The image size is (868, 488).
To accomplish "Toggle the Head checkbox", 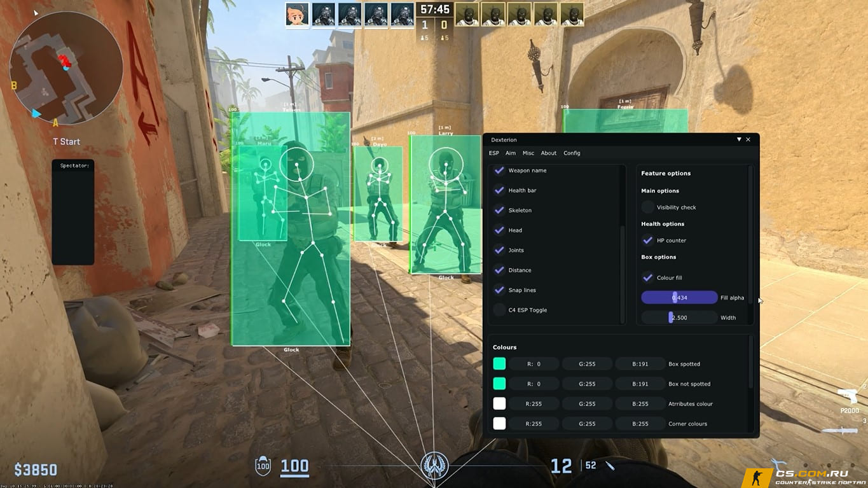I will [500, 230].
